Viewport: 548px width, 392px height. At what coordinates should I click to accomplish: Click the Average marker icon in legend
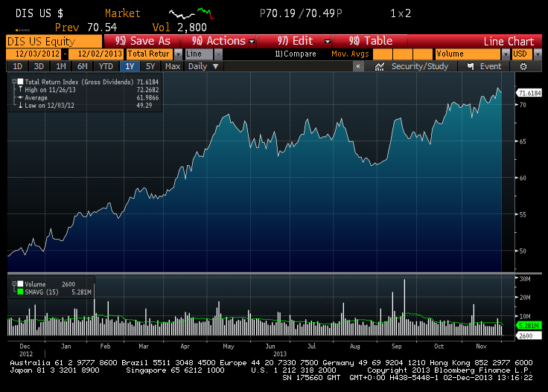pyautogui.click(x=20, y=97)
